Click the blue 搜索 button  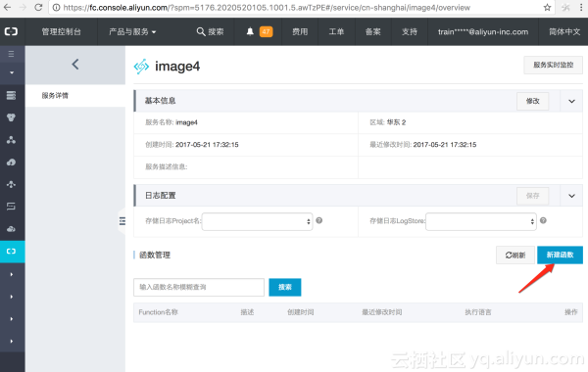285,288
